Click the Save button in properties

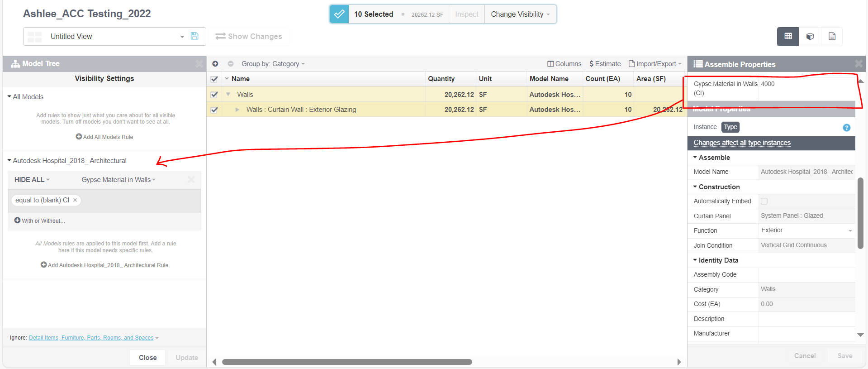click(x=844, y=356)
